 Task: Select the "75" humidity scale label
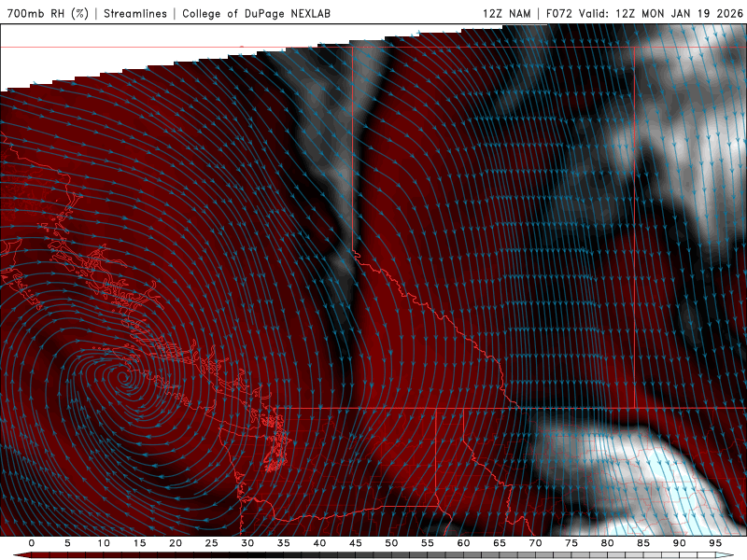pyautogui.click(x=571, y=543)
